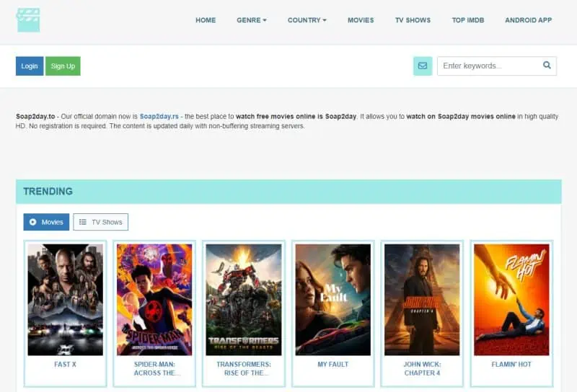
Task: Expand the COUNTRY dropdown menu
Action: coord(307,20)
